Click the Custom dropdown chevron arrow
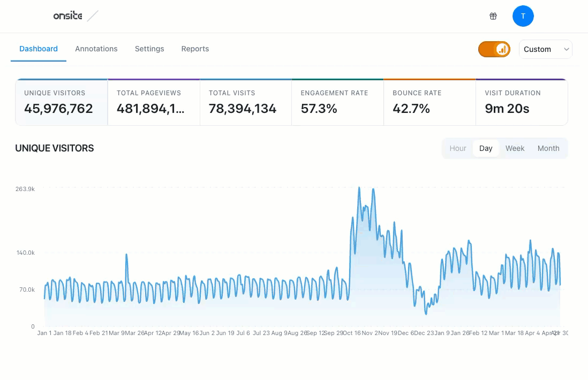The image size is (588, 380). pyautogui.click(x=566, y=49)
